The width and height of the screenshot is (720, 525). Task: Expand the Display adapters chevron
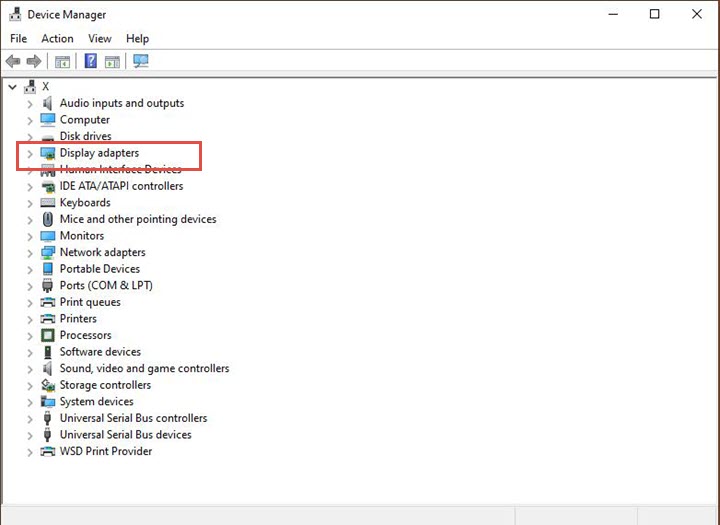[30, 154]
